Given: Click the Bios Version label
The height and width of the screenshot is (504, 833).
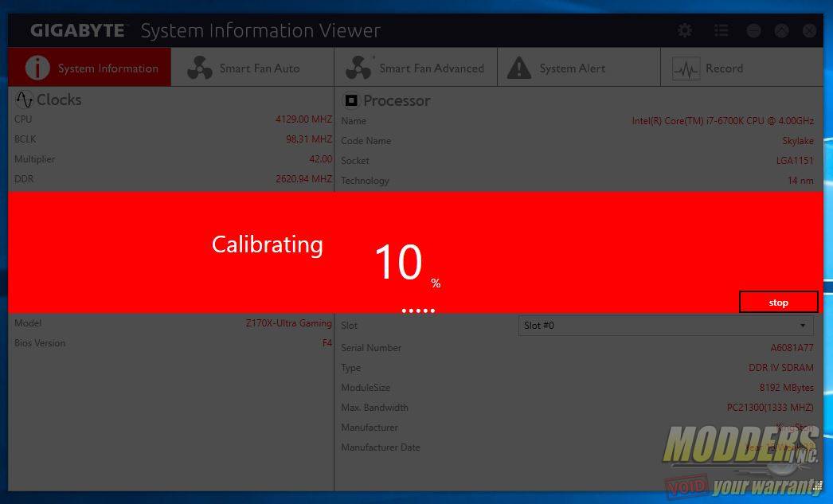Looking at the screenshot, I should 40,343.
